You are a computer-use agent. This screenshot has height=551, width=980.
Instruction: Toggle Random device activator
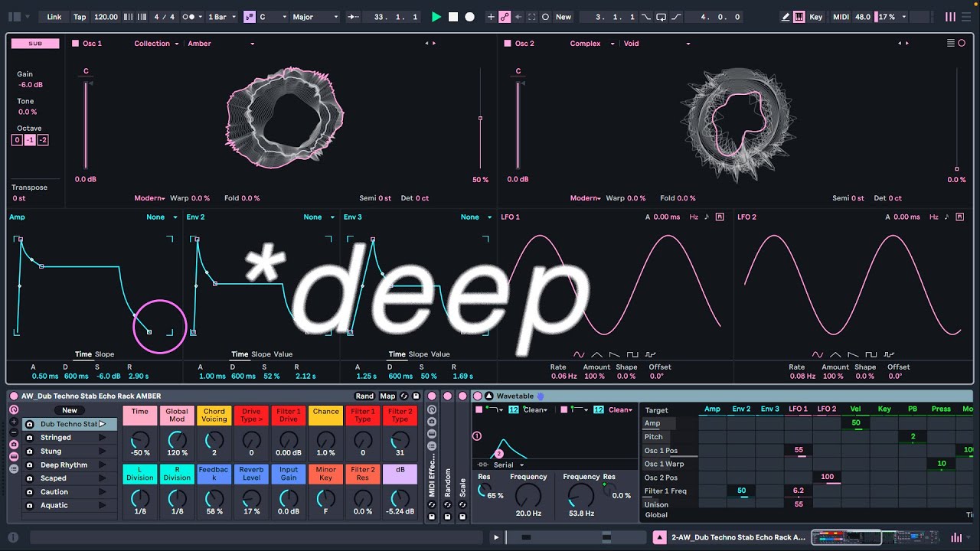point(447,396)
